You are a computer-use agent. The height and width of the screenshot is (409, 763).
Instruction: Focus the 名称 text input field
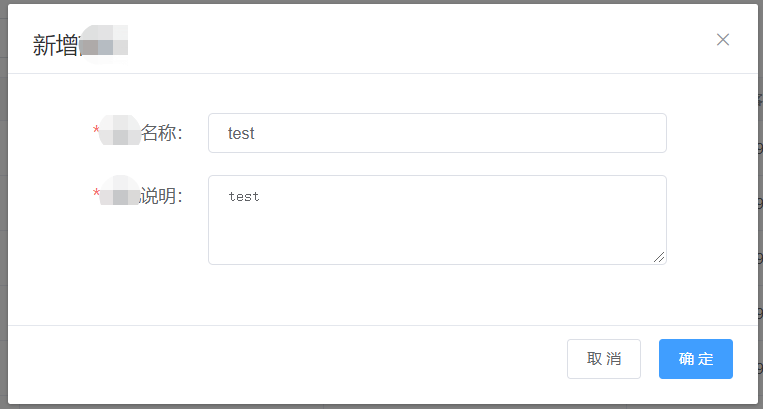pyautogui.click(x=437, y=133)
